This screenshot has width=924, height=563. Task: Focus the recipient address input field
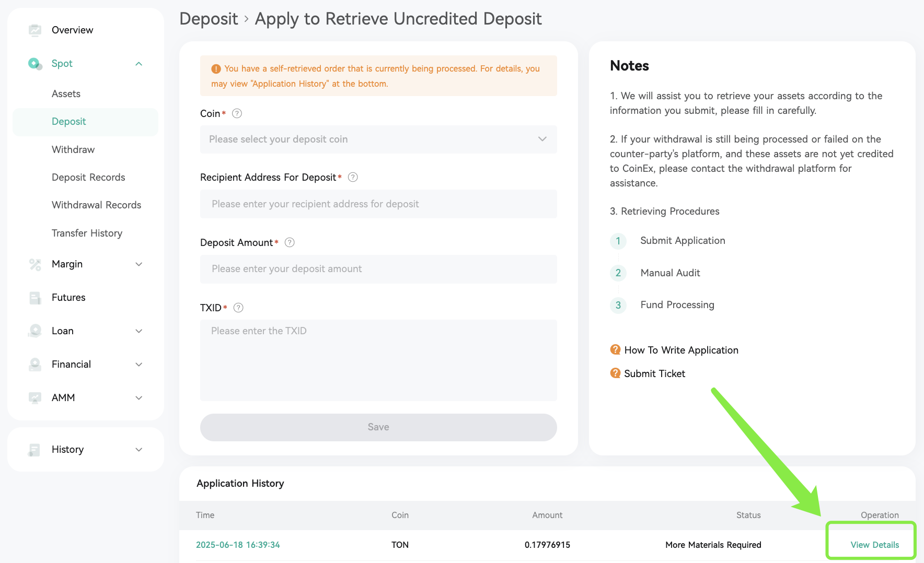coord(378,204)
